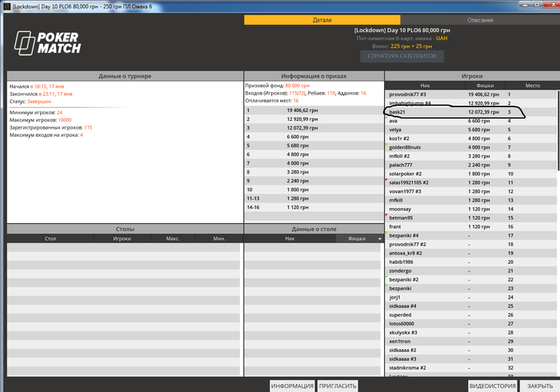The height and width of the screenshot is (392, 560).
Task: Select player vovan1977 #3
Action: (470, 191)
